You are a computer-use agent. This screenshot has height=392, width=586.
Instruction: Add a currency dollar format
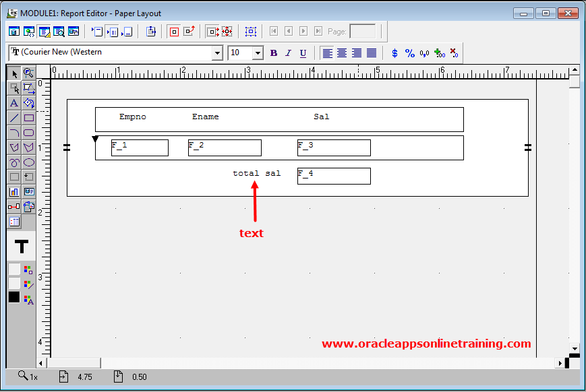[x=395, y=53]
